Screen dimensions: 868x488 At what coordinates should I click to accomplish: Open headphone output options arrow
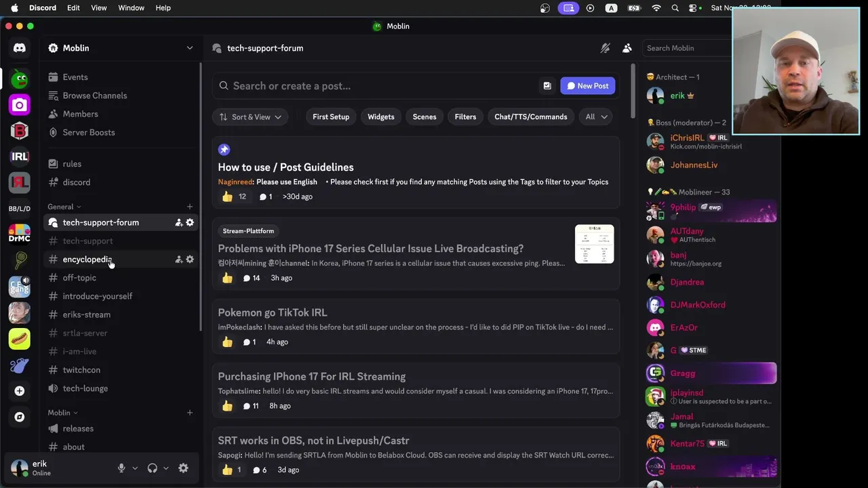tap(166, 468)
